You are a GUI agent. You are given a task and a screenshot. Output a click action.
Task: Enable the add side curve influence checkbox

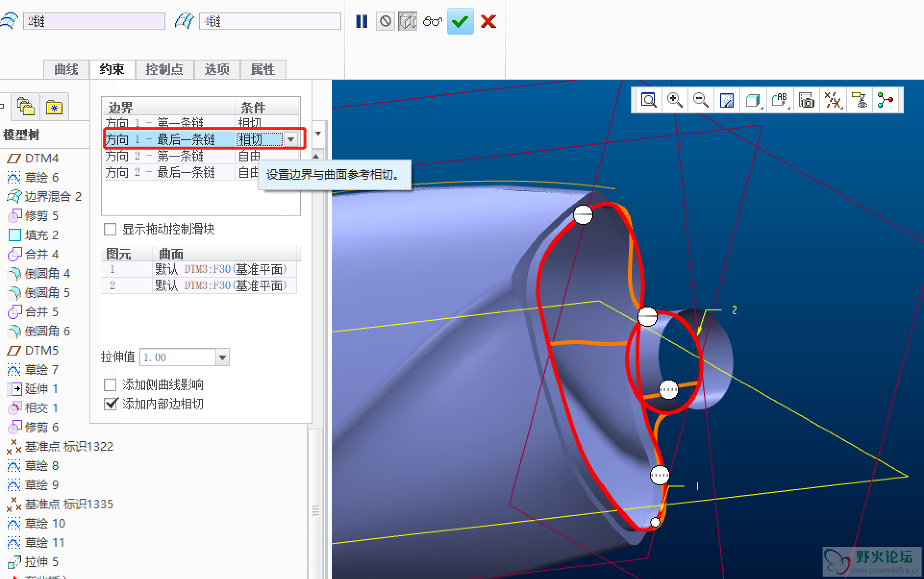click(111, 385)
